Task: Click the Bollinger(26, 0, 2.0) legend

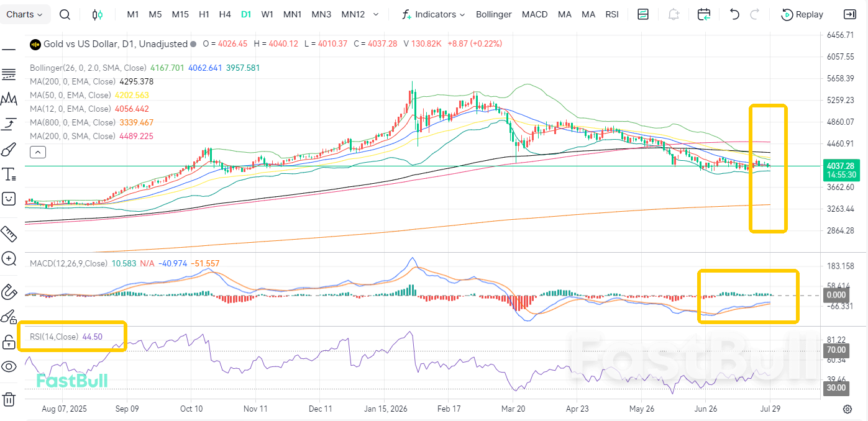Action: [x=88, y=68]
